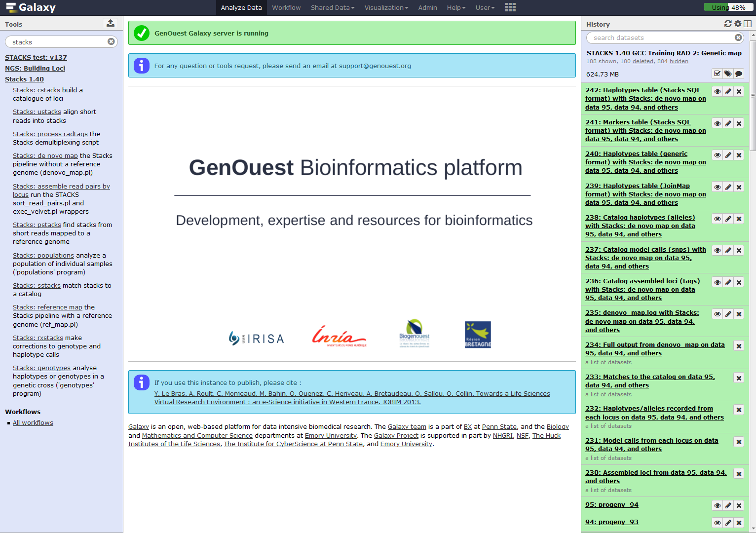Viewport: 756px width, 533px height.
Task: Open the Stacks: de novo map tool
Action: (45, 155)
